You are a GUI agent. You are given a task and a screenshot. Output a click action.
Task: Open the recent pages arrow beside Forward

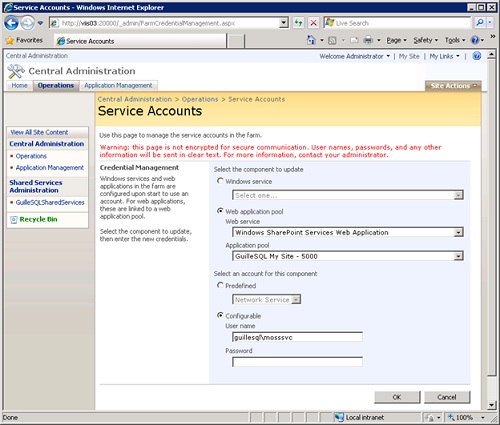40,23
